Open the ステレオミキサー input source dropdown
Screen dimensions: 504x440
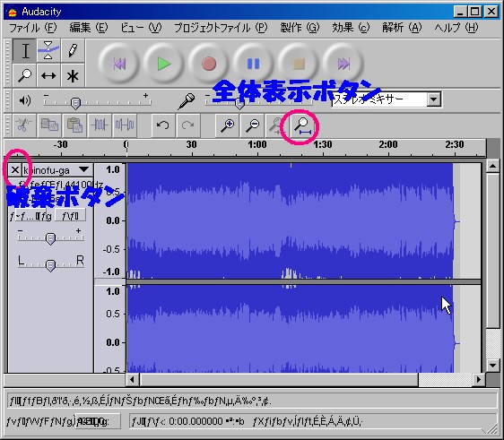click(x=433, y=99)
